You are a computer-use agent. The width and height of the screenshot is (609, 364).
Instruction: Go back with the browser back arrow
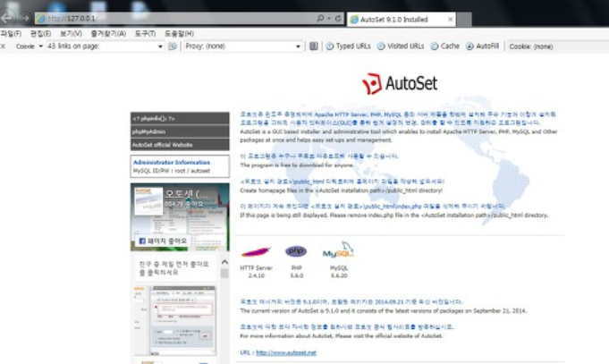click(7, 18)
